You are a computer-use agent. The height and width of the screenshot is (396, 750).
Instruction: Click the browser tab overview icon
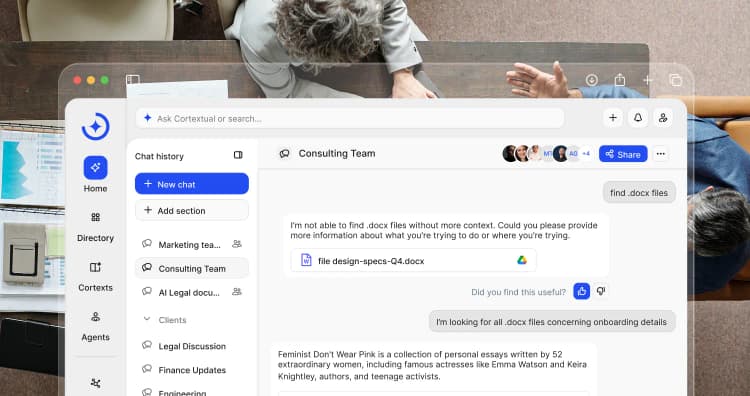coord(675,80)
